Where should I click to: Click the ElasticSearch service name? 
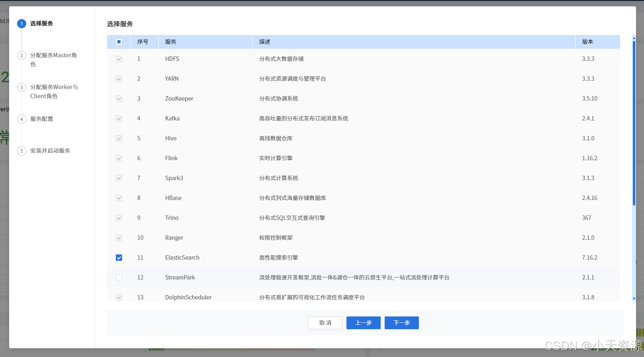183,258
